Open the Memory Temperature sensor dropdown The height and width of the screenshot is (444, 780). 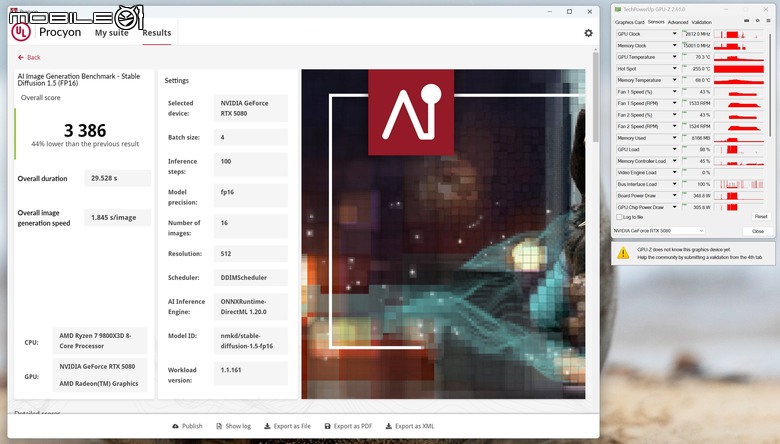pyautogui.click(x=675, y=80)
